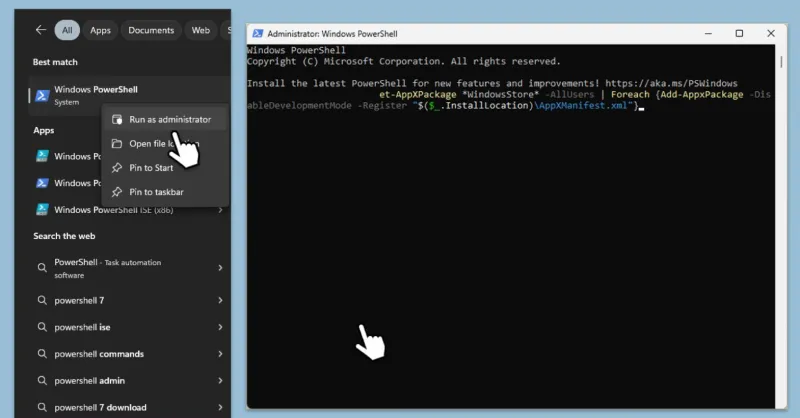Open Windows PowerShell best match result
The image size is (800, 418).
point(129,95)
